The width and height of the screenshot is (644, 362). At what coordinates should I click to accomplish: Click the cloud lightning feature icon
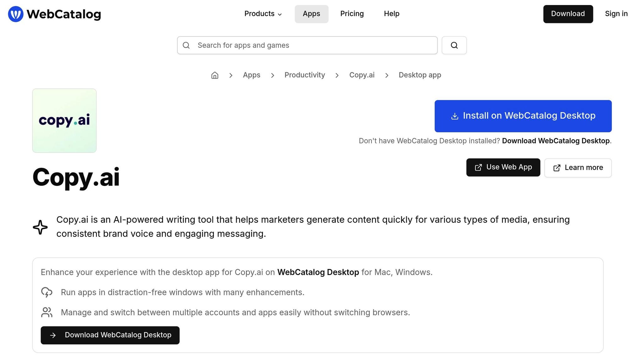click(x=47, y=292)
